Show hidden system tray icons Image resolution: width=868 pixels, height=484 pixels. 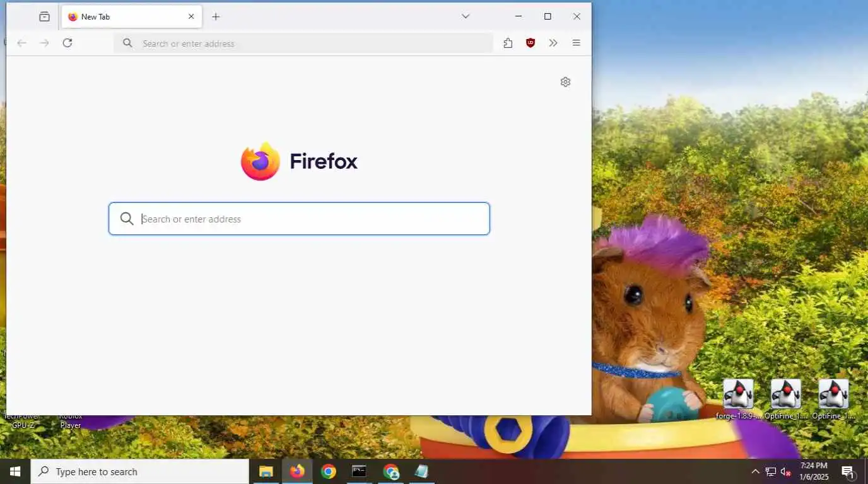(755, 471)
